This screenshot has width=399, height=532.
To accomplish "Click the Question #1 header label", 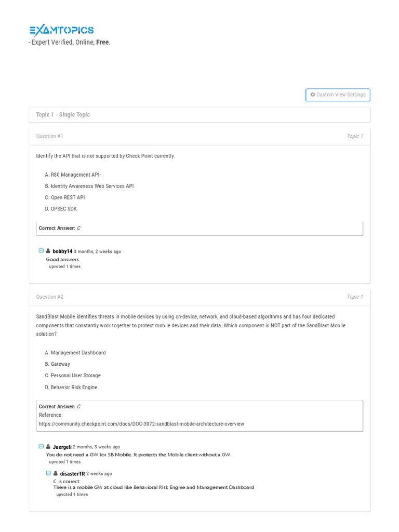I will click(49, 136).
